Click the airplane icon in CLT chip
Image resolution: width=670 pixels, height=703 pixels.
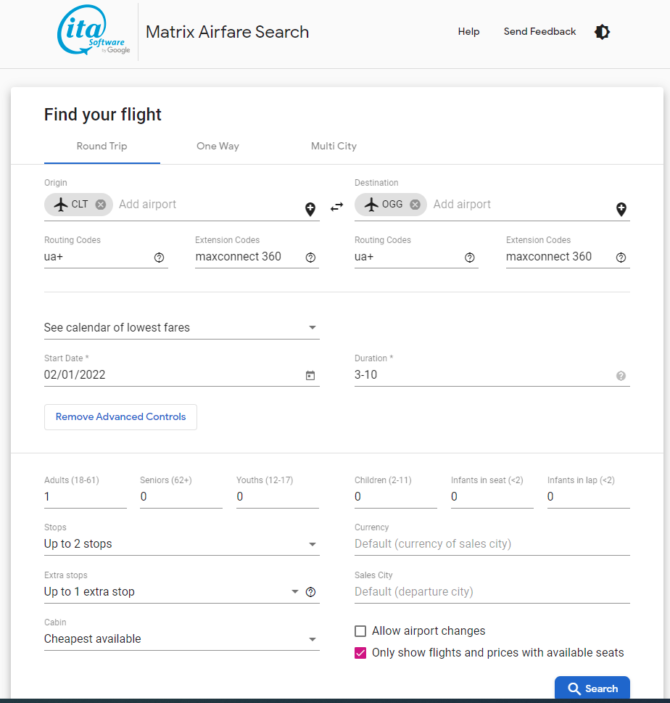pyautogui.click(x=61, y=204)
